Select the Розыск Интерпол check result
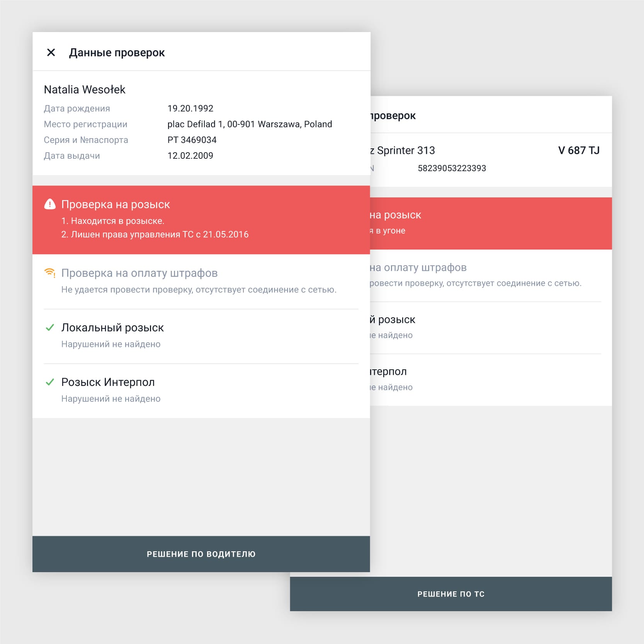 (x=201, y=391)
